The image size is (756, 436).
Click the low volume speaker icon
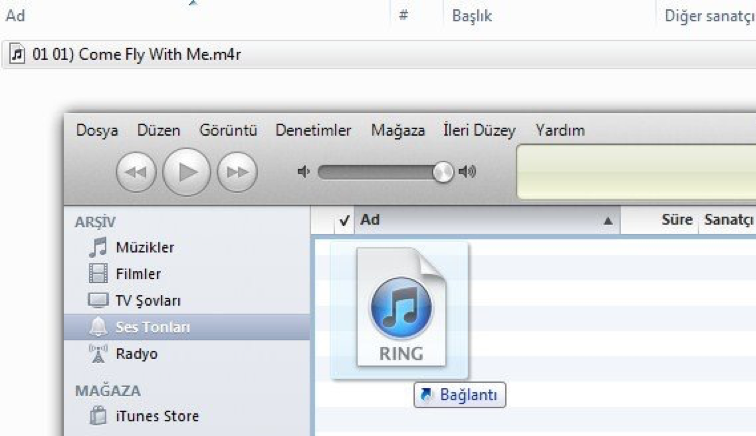[303, 171]
